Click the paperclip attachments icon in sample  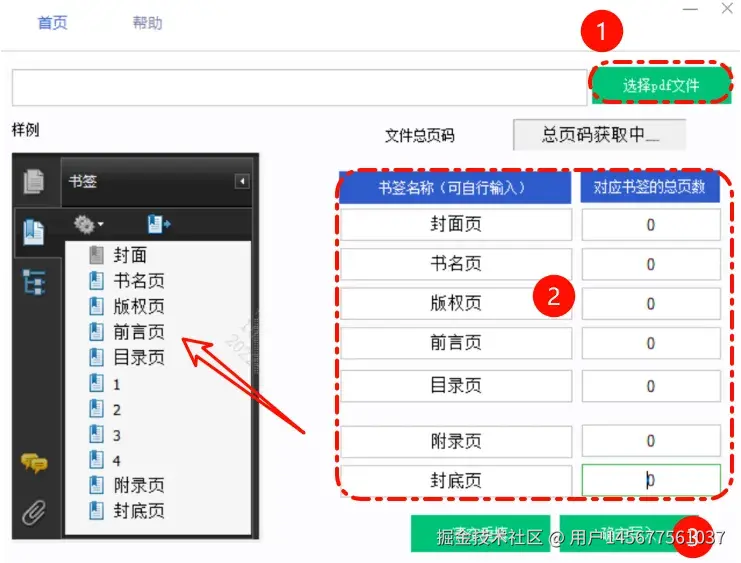pos(34,512)
